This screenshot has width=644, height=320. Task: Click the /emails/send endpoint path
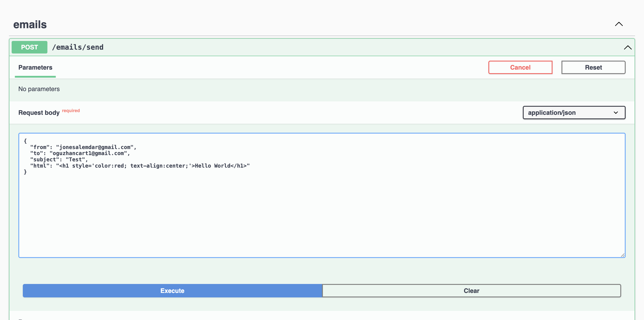click(x=78, y=47)
